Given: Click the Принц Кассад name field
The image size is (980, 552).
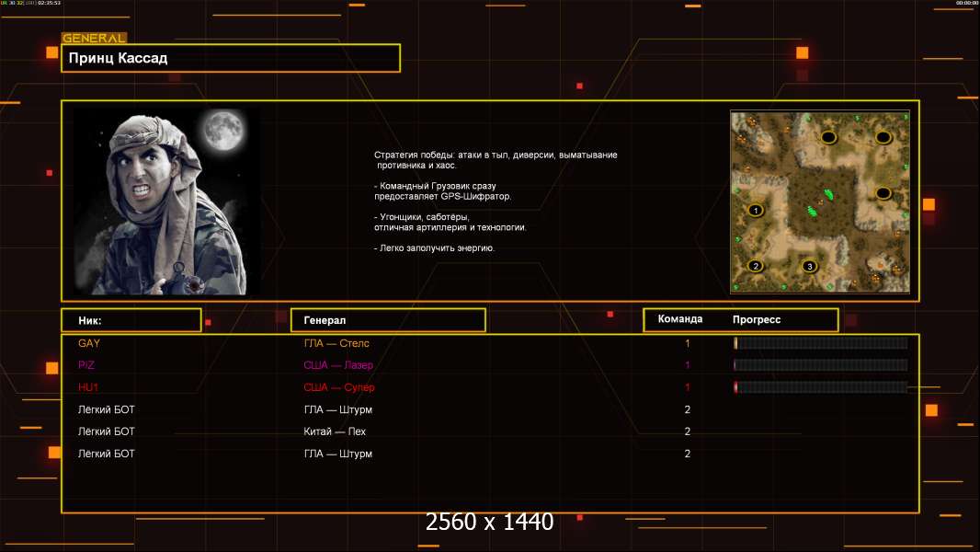Looking at the screenshot, I should point(231,58).
